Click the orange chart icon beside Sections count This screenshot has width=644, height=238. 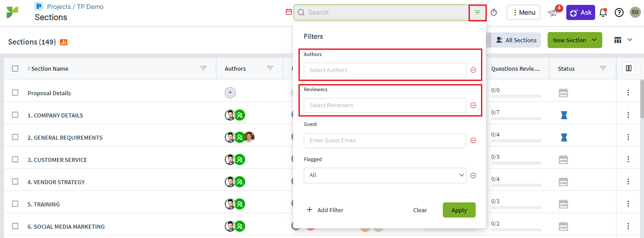tap(64, 42)
